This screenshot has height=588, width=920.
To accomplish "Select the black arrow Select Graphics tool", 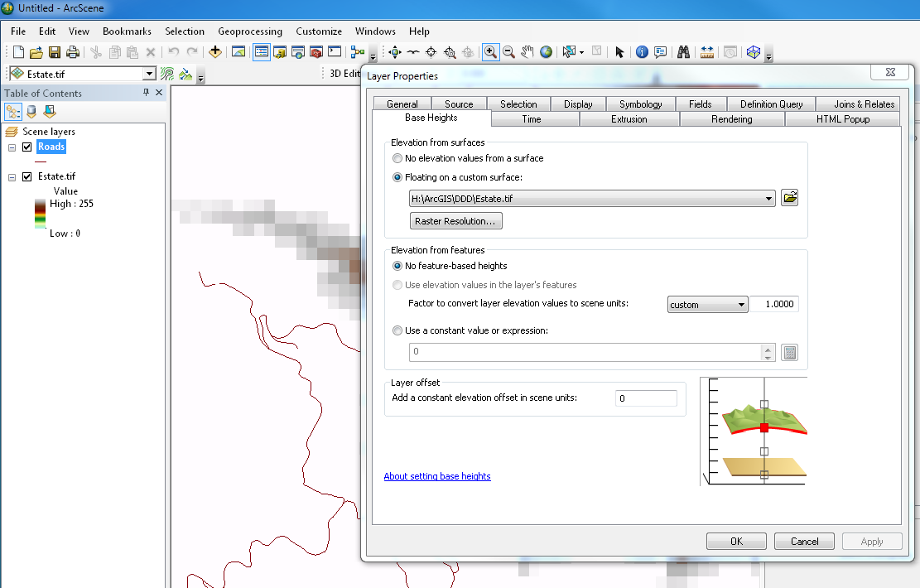I will click(619, 52).
